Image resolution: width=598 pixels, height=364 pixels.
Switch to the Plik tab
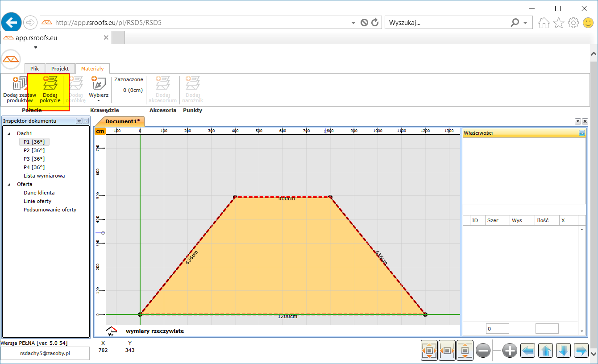tap(35, 69)
